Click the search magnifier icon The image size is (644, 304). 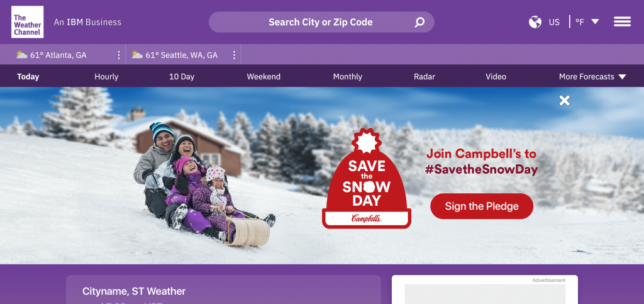point(419,22)
